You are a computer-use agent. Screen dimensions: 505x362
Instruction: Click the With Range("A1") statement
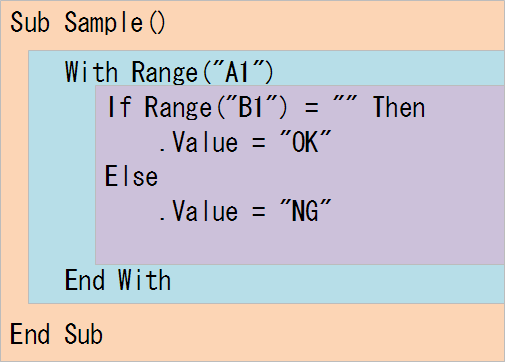click(169, 72)
